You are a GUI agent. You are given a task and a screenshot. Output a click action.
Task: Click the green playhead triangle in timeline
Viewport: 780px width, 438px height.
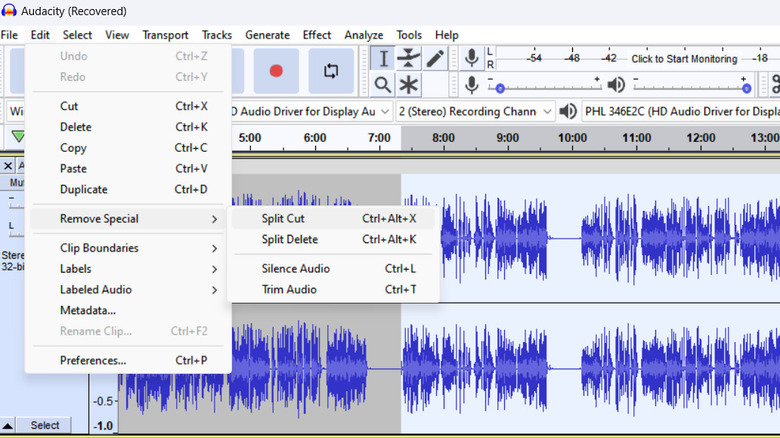click(18, 136)
